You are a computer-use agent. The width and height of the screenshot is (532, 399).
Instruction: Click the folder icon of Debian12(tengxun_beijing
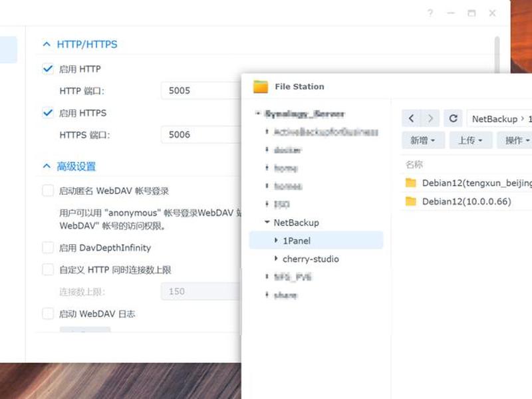tap(411, 183)
